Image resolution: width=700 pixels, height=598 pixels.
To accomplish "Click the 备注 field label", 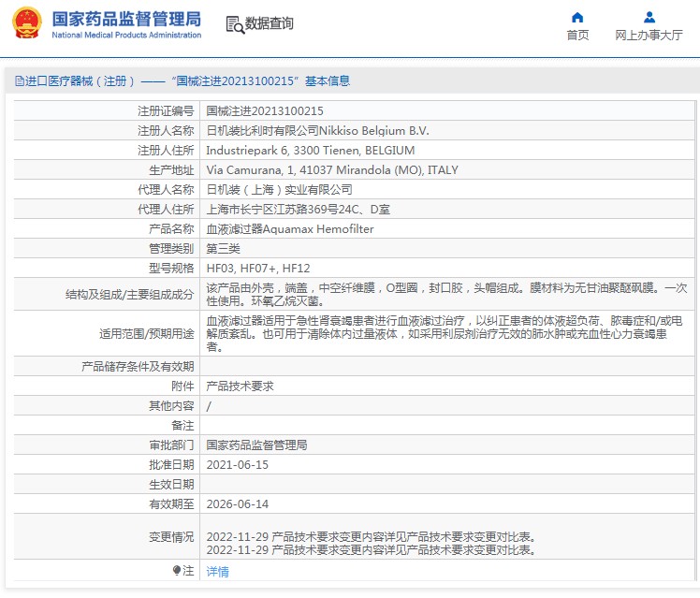I will (x=182, y=425).
